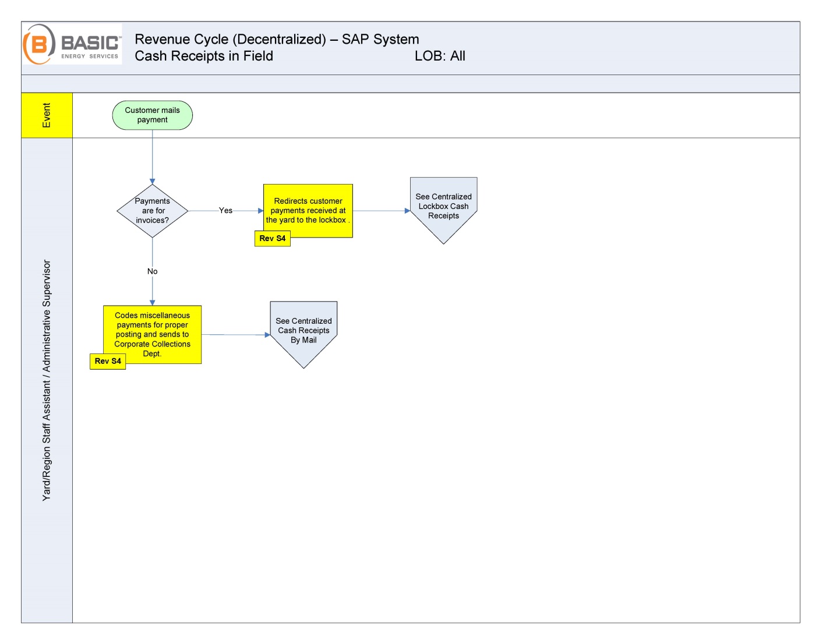Screen dimensions: 833x644
Task: Click the 'Yes' connector label
Action: [225, 211]
